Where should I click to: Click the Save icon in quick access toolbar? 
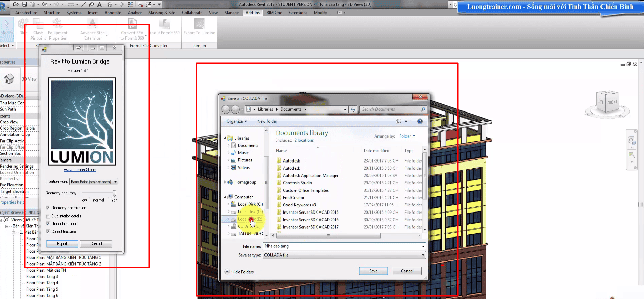[x=24, y=4]
